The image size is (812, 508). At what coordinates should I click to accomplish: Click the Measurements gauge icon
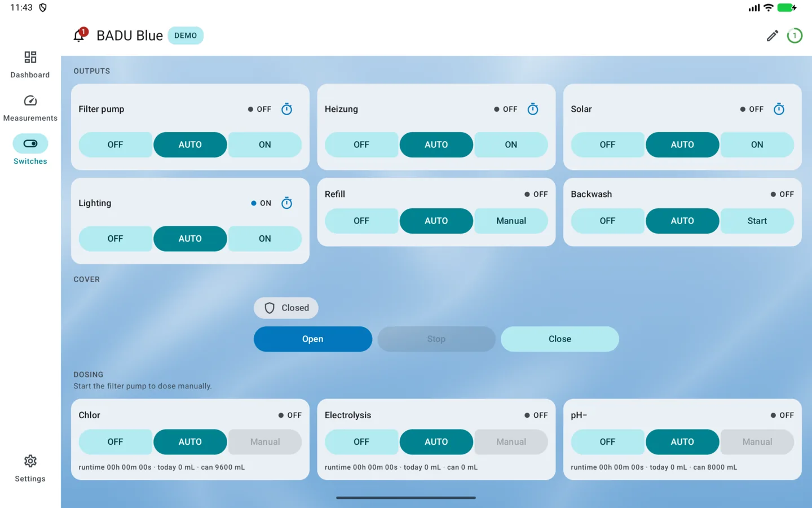30,100
